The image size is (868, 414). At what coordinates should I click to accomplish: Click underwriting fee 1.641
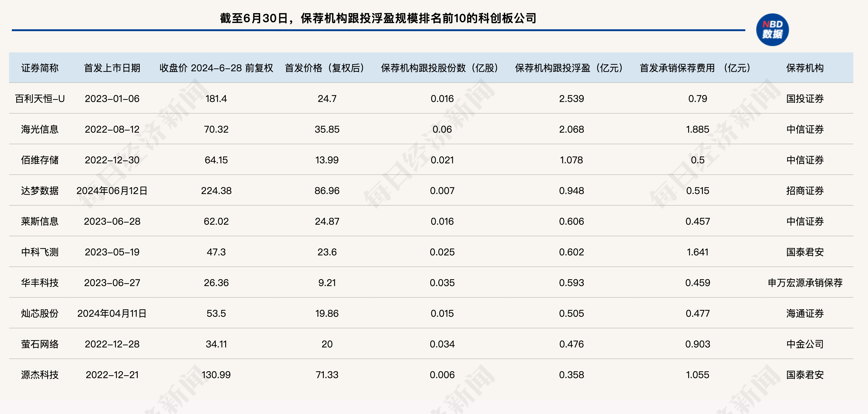[x=698, y=252]
